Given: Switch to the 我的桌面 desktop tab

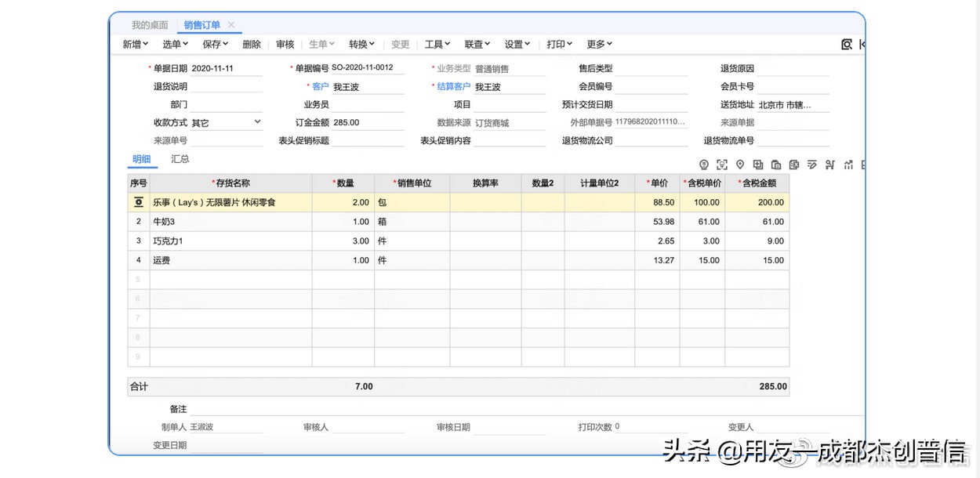Looking at the screenshot, I should (148, 24).
